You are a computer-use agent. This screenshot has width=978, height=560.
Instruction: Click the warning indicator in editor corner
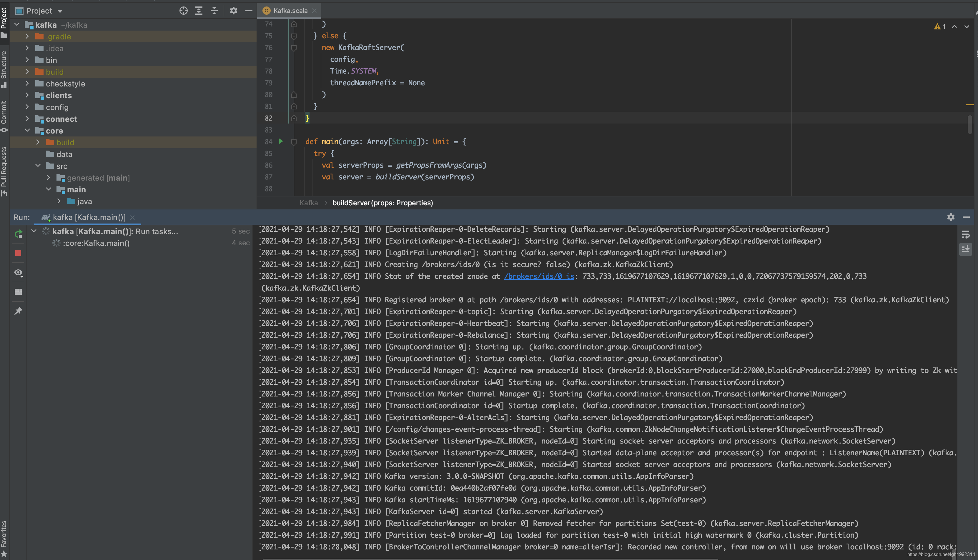940,26
